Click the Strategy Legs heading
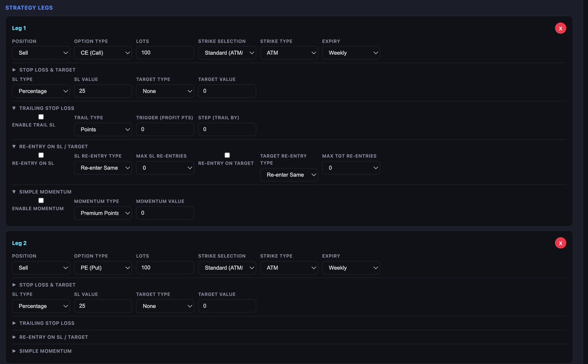Image resolution: width=588 pixels, height=364 pixels. point(29,7)
